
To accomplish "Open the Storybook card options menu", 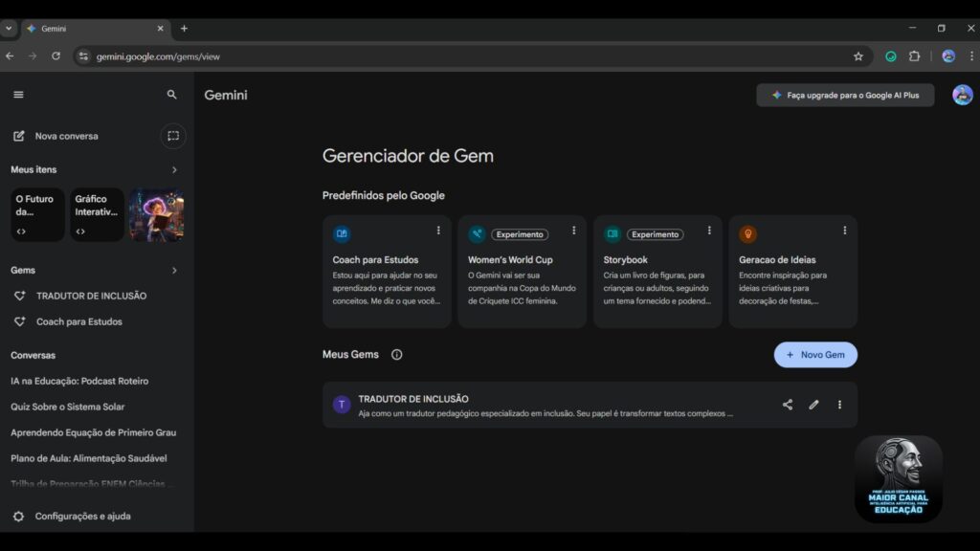I will (709, 231).
